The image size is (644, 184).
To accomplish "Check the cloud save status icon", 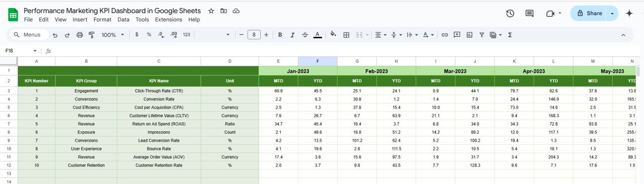I will (236, 11).
